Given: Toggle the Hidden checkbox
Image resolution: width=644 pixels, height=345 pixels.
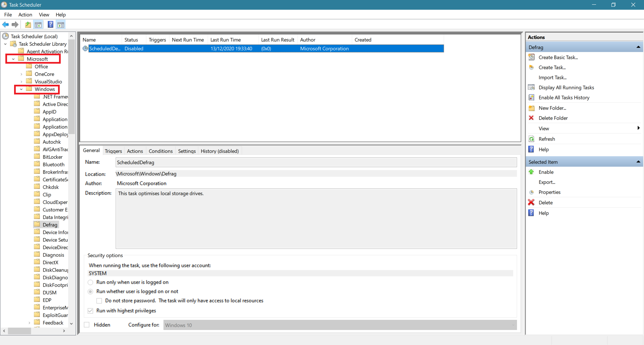Looking at the screenshot, I should pyautogui.click(x=87, y=325).
